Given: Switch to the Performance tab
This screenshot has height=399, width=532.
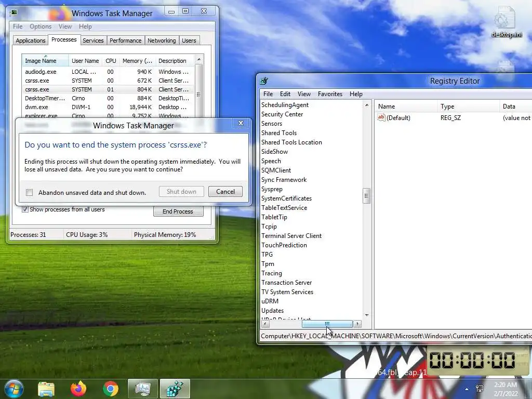Looking at the screenshot, I should [125, 41].
